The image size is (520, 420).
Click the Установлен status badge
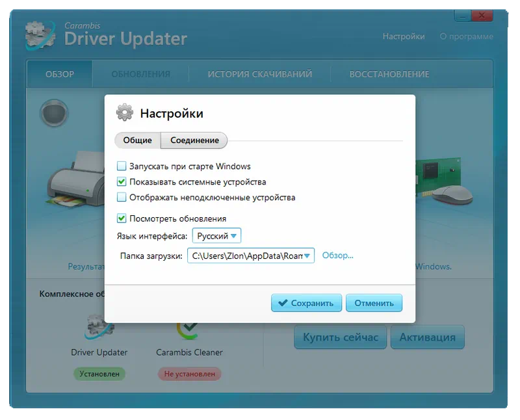tap(99, 374)
